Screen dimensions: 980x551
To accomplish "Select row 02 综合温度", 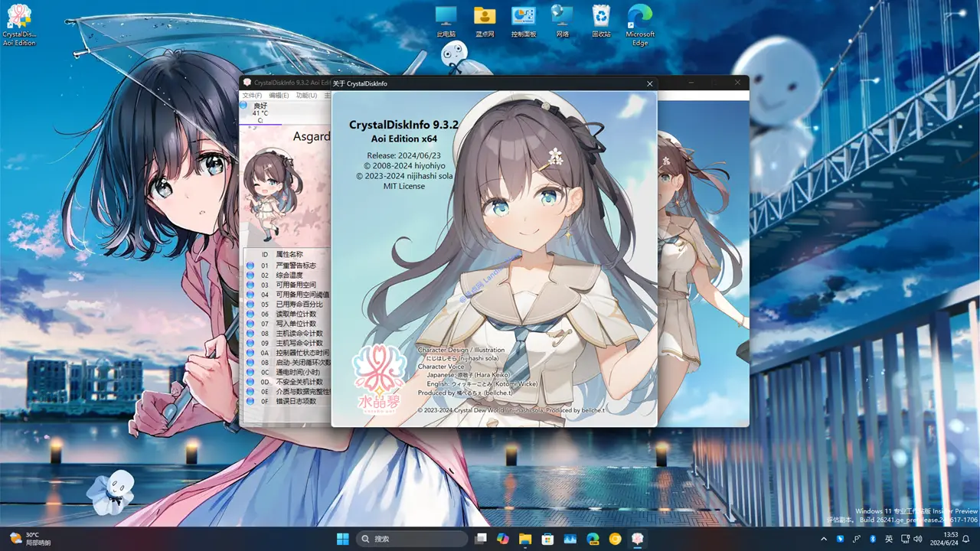I will pos(287,275).
